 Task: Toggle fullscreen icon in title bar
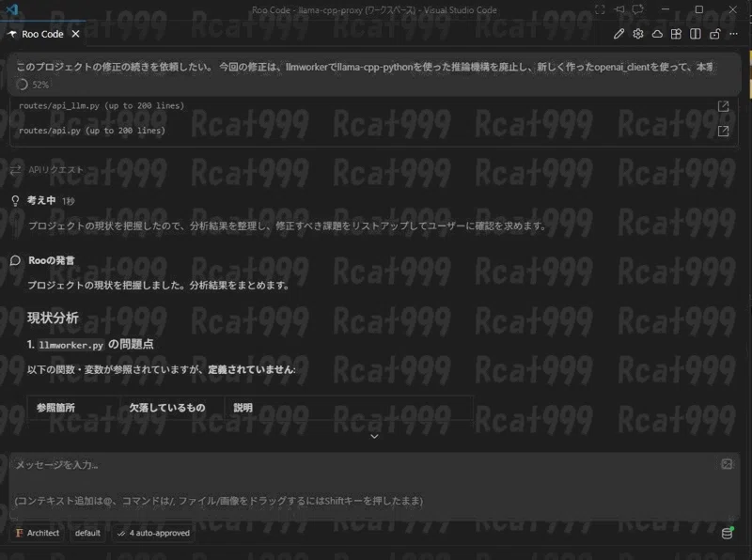(600, 9)
